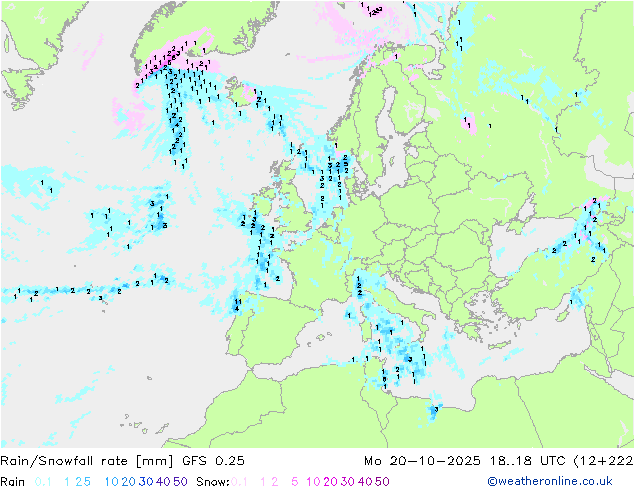Select the 'Rain/Snowfall rate [mm] GFS 0.25' title
The image size is (634, 490).
(x=122, y=461)
